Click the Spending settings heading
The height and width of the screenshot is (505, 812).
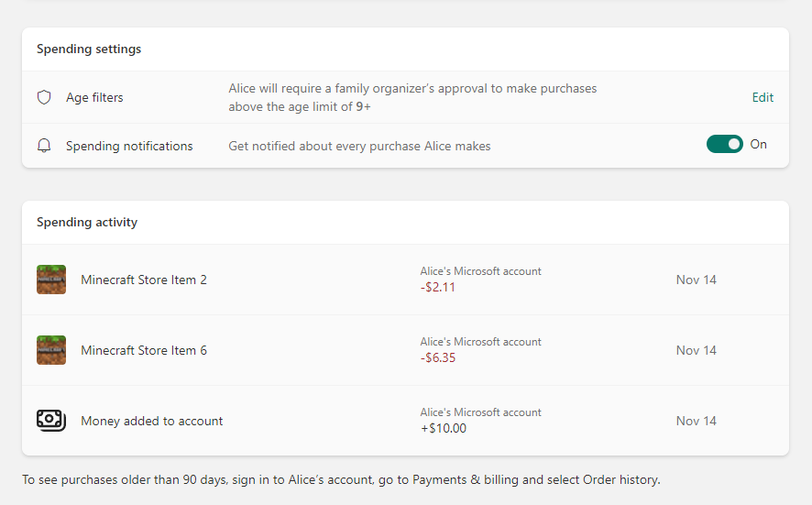point(89,49)
